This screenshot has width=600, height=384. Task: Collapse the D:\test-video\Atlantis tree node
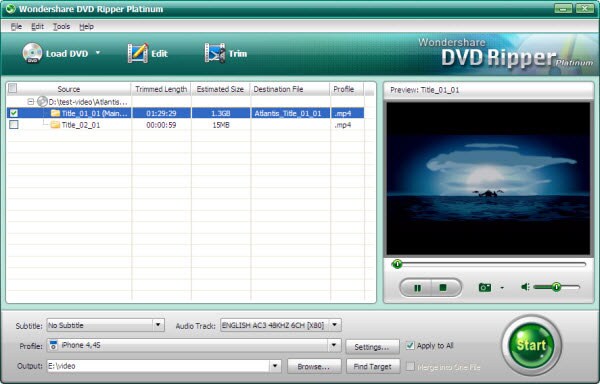pyautogui.click(x=31, y=102)
